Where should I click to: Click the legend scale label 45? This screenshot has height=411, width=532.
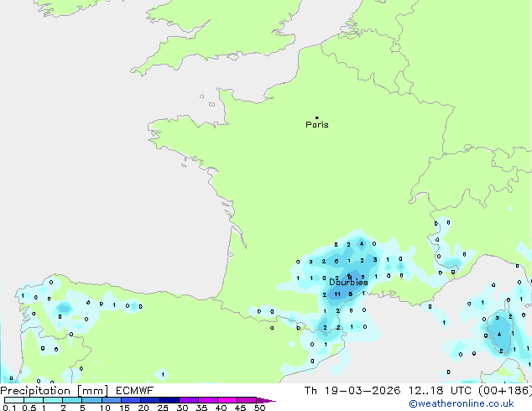point(240,408)
